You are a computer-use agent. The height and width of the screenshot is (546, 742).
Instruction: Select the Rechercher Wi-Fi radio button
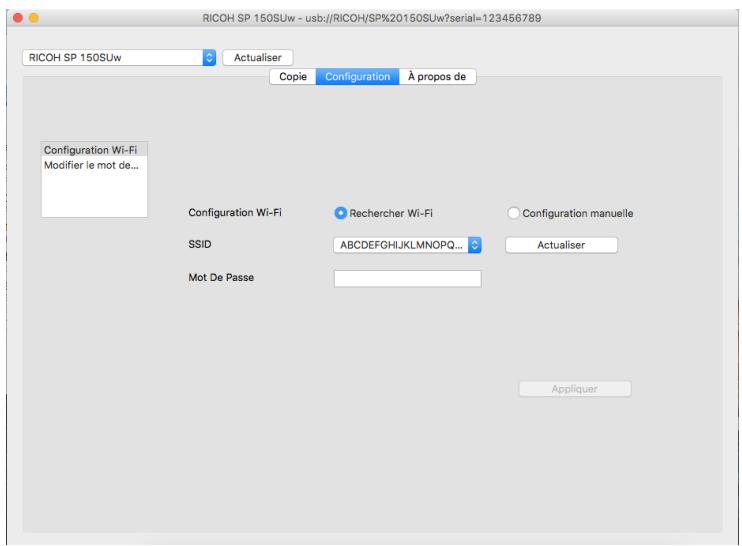click(x=340, y=213)
